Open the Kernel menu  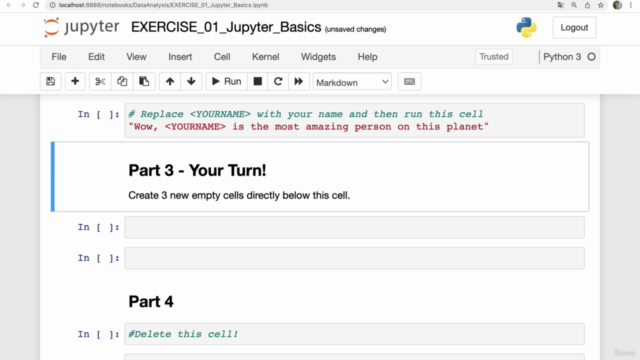click(x=265, y=57)
